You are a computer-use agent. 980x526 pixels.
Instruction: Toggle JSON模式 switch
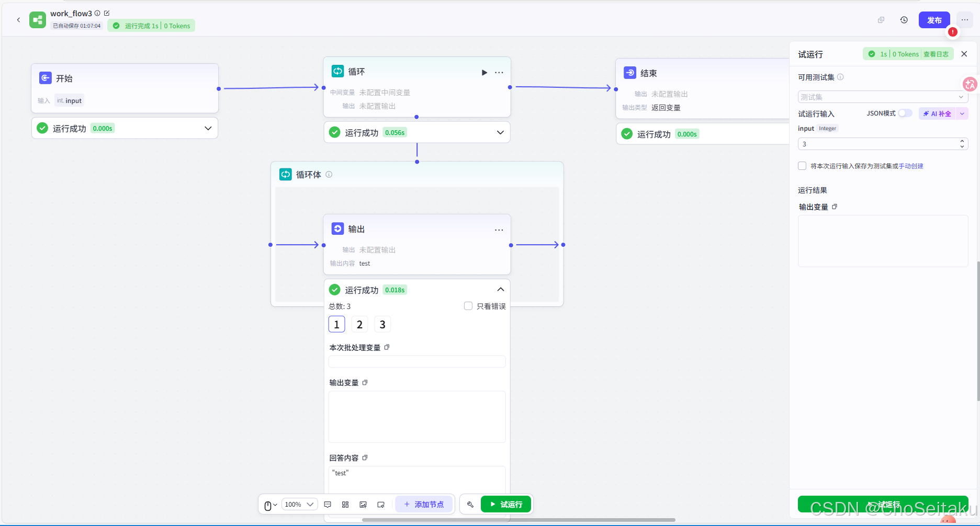coord(905,113)
